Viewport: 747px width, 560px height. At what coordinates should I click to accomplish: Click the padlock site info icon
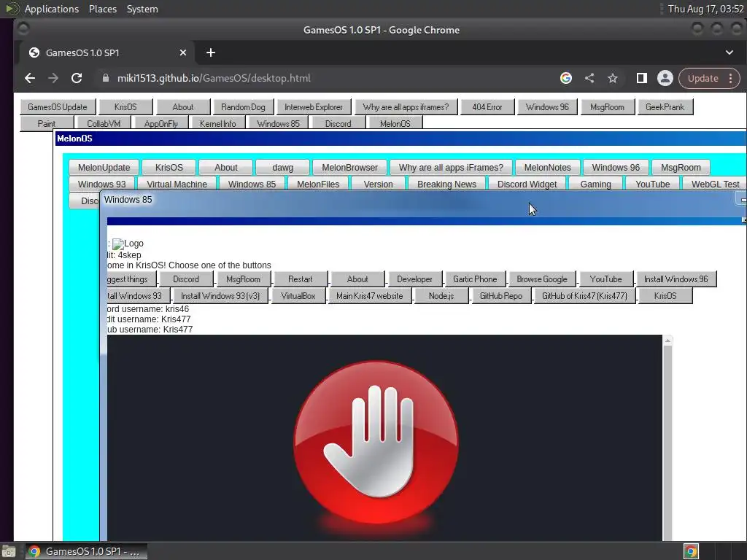(106, 78)
